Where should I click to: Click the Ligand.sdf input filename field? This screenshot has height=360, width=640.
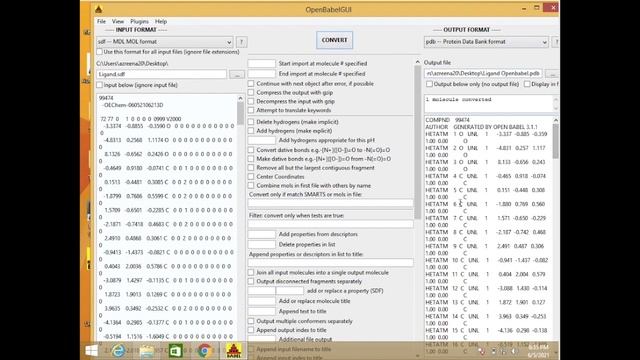(x=162, y=74)
